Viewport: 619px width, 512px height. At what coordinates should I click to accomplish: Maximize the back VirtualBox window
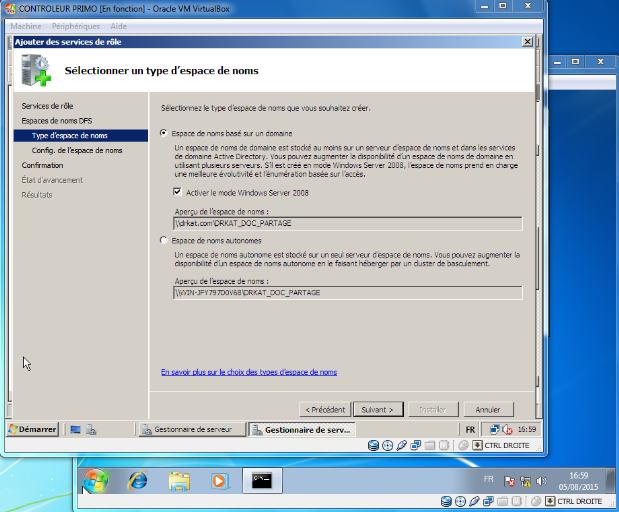pyautogui.click(x=576, y=62)
